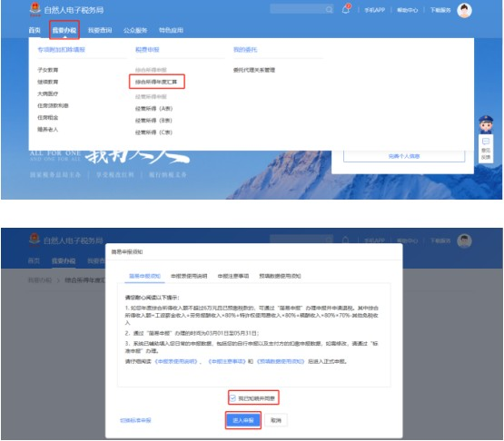
Task: Click the 取消 button in dialog
Action: [x=276, y=420]
